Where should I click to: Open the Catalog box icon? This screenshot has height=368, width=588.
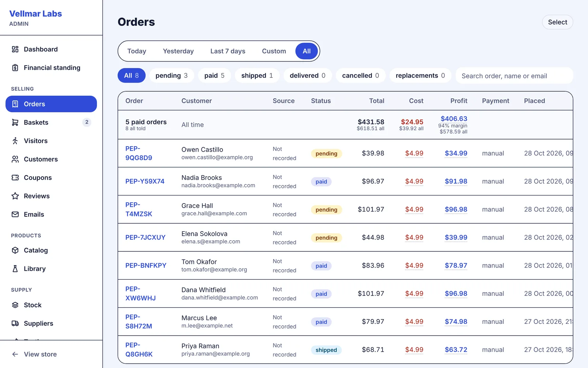pyautogui.click(x=15, y=250)
